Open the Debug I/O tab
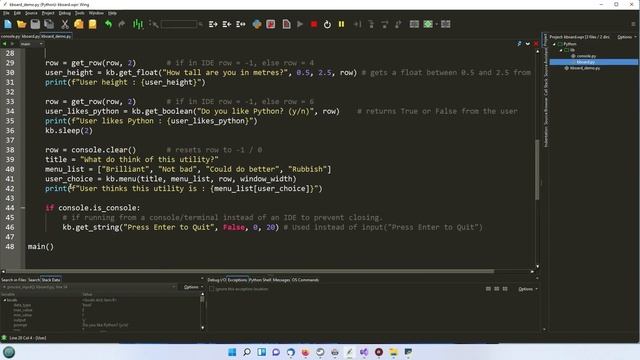Viewport: 640px width, 360px height. coord(217,280)
